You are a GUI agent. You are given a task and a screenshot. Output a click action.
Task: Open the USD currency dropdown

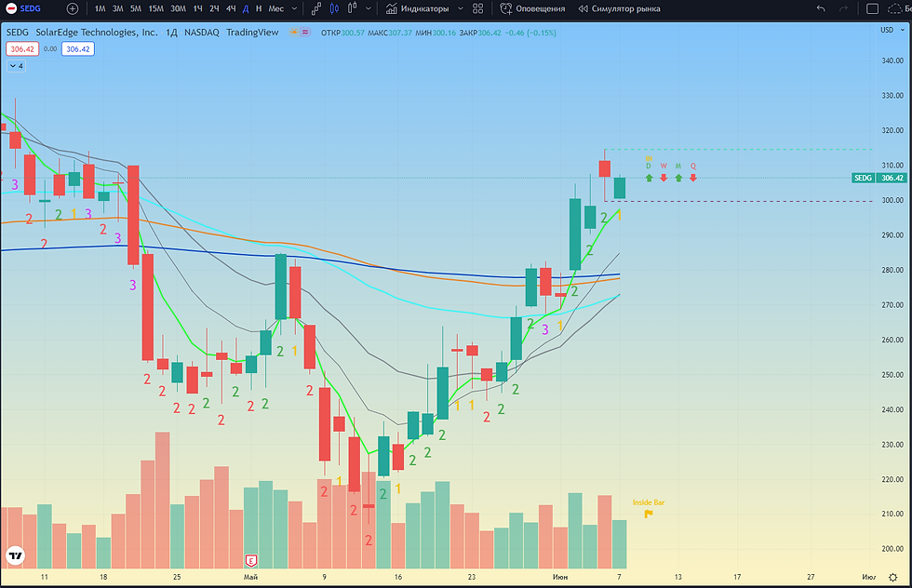(x=892, y=30)
